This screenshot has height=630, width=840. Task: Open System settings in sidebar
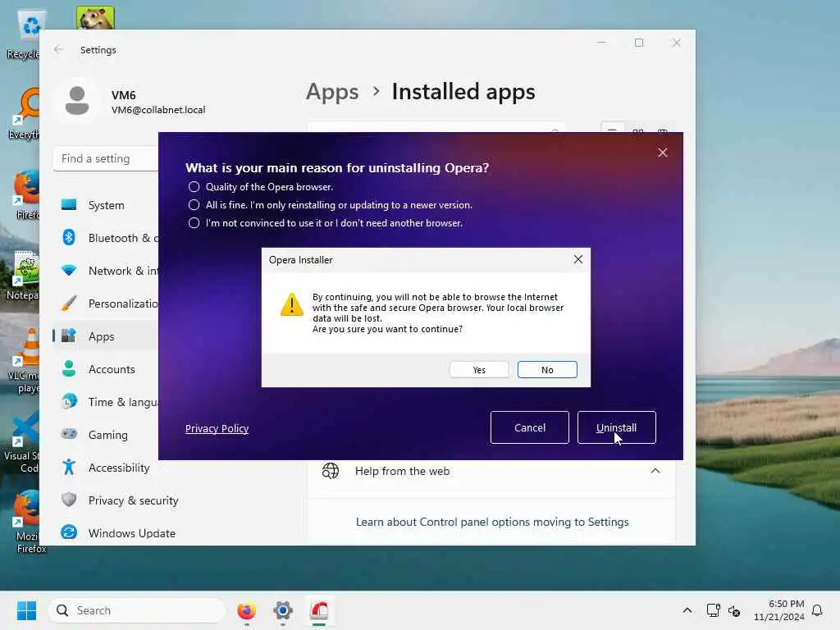106,205
